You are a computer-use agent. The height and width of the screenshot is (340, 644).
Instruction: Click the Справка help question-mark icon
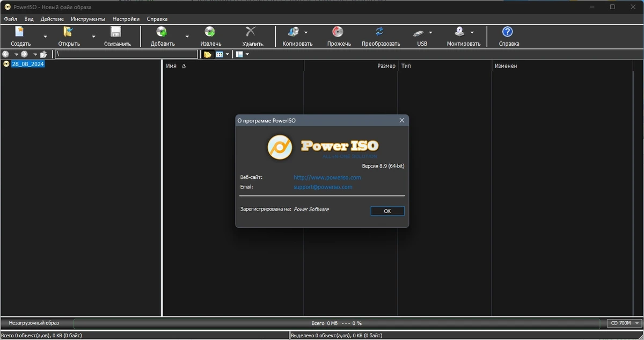pos(507,32)
